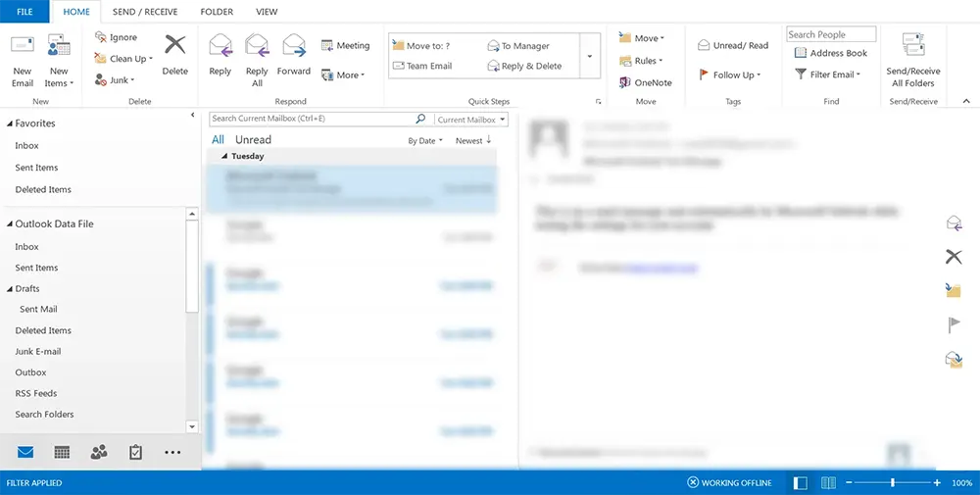Toggle Unread/Read status
Screen dimensions: 980x495
tap(733, 46)
